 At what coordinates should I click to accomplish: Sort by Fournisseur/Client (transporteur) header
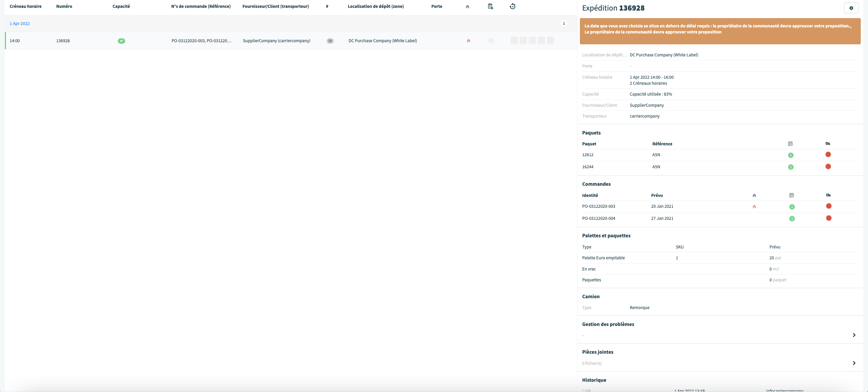275,6
